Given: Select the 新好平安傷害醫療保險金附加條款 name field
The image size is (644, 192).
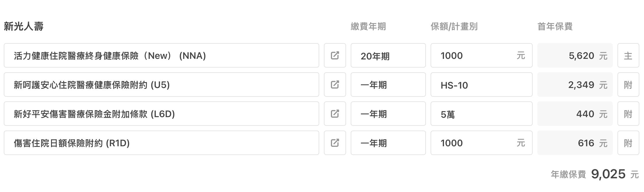Looking at the screenshot, I should click(x=162, y=114).
